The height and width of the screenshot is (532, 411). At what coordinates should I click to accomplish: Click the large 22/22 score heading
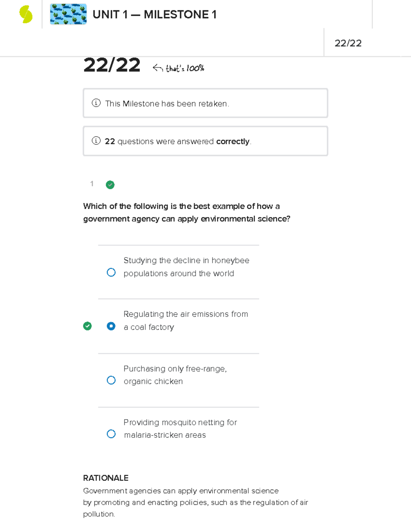(112, 65)
